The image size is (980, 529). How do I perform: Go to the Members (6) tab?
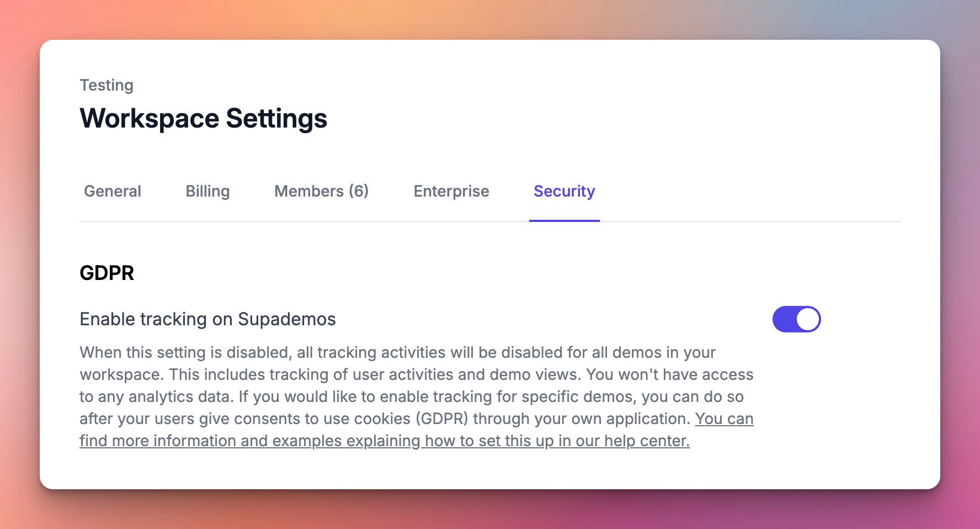pos(321,191)
